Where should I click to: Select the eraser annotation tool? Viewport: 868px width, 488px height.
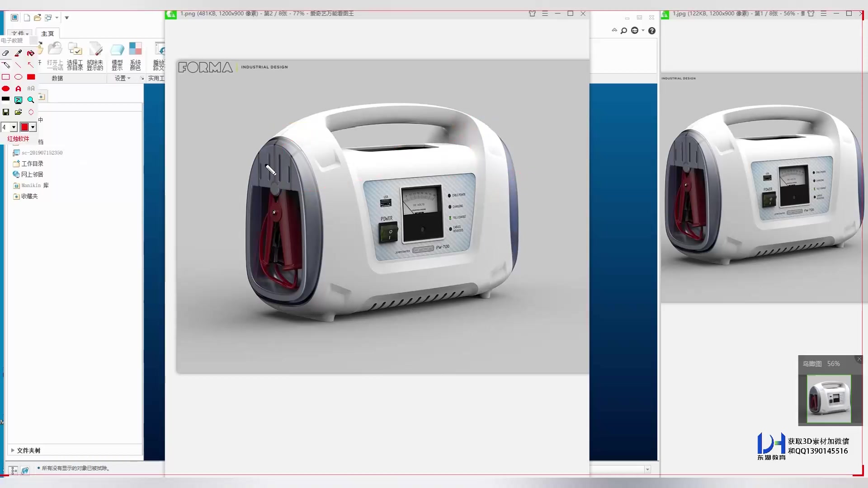click(x=6, y=53)
